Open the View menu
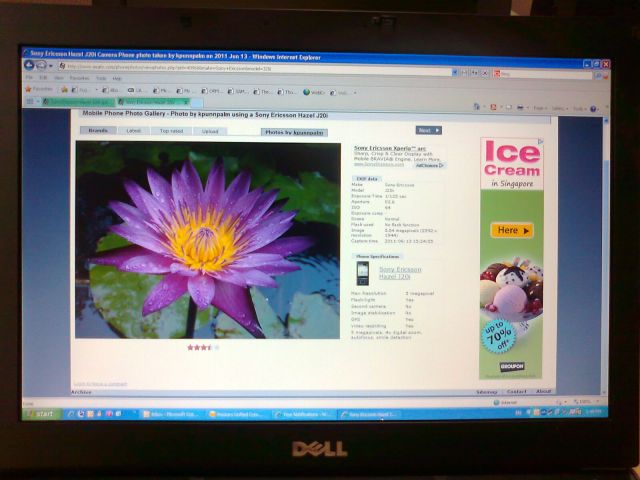The image size is (640, 480). [x=59, y=78]
